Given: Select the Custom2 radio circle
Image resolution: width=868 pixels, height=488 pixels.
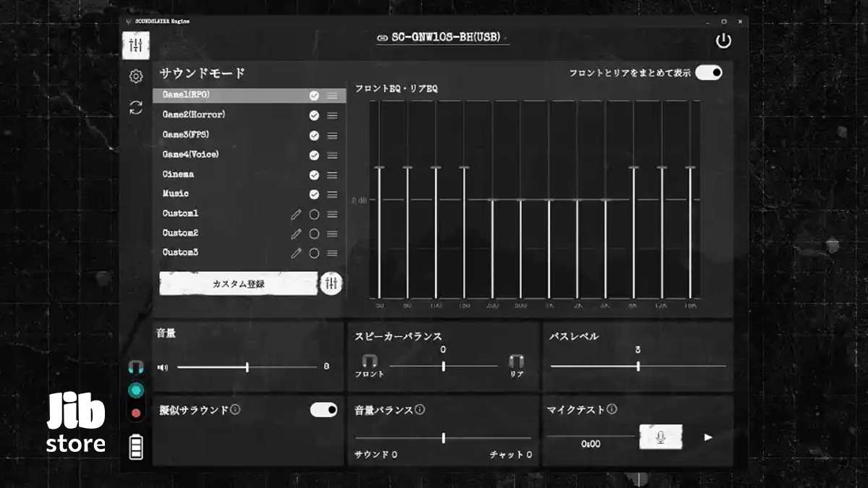Looking at the screenshot, I should coord(314,234).
